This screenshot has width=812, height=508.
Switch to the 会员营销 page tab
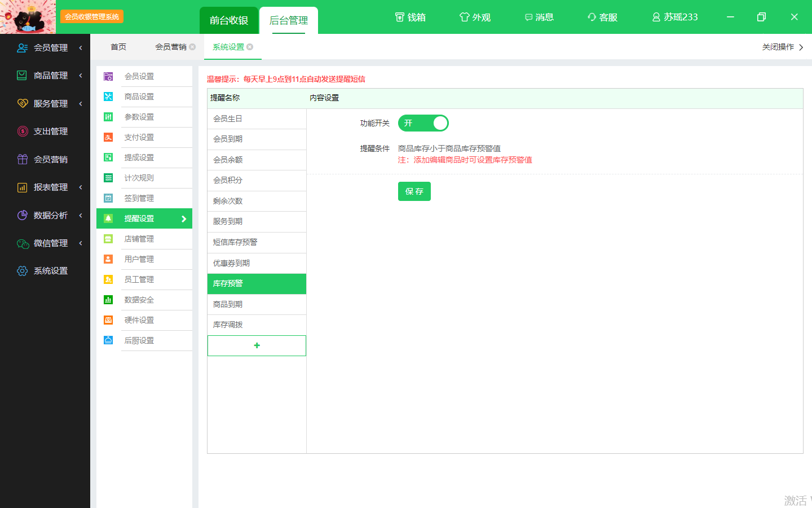pyautogui.click(x=171, y=47)
